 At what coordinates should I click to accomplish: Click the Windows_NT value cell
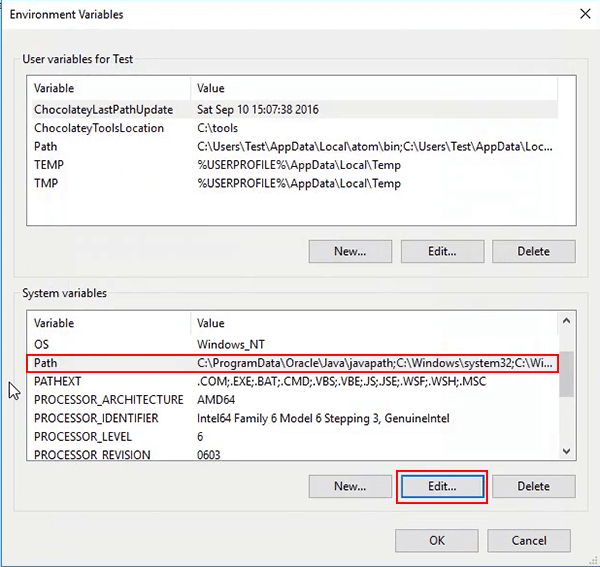coord(231,344)
